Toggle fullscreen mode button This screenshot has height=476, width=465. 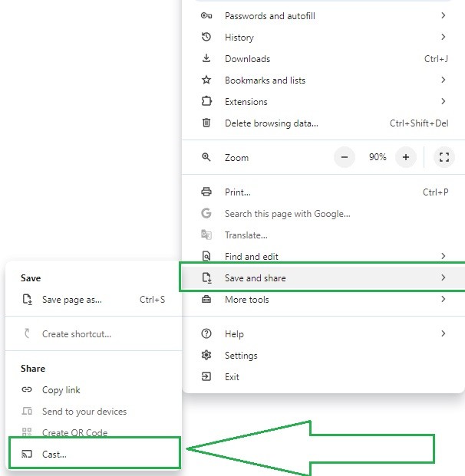click(444, 157)
